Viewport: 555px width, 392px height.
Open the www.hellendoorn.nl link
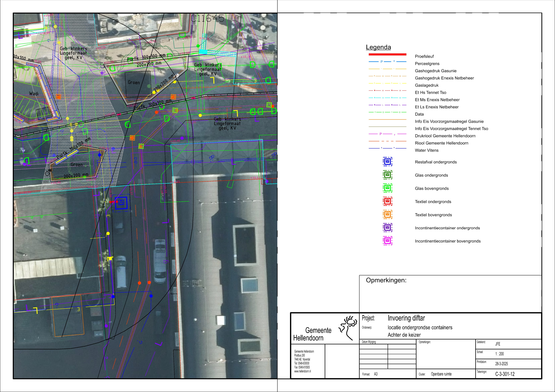(x=302, y=372)
